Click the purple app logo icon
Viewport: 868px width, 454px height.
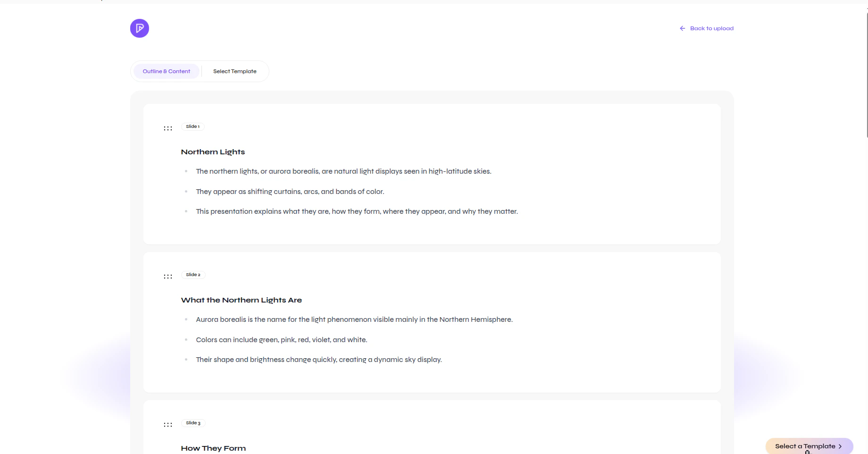point(139,28)
